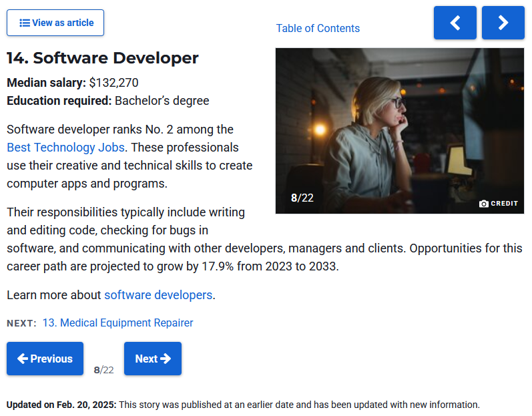Viewport: 532px width, 416px height.
Task: Select the 14. Software Developer heading
Action: coord(103,58)
